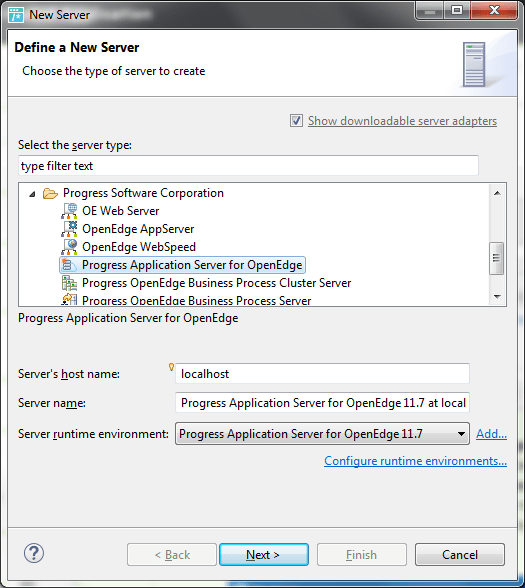This screenshot has height=588, width=525.
Task: Open the help question mark icon
Action: [34, 553]
